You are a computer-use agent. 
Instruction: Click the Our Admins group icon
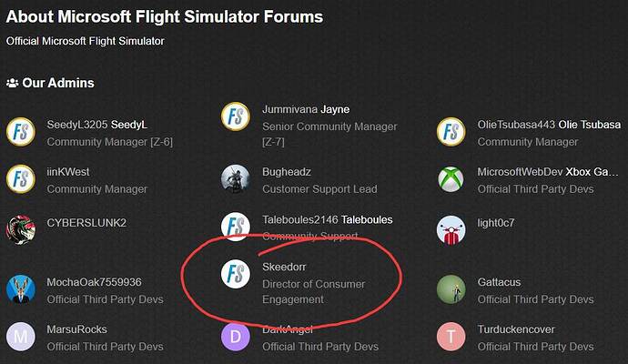point(13,83)
